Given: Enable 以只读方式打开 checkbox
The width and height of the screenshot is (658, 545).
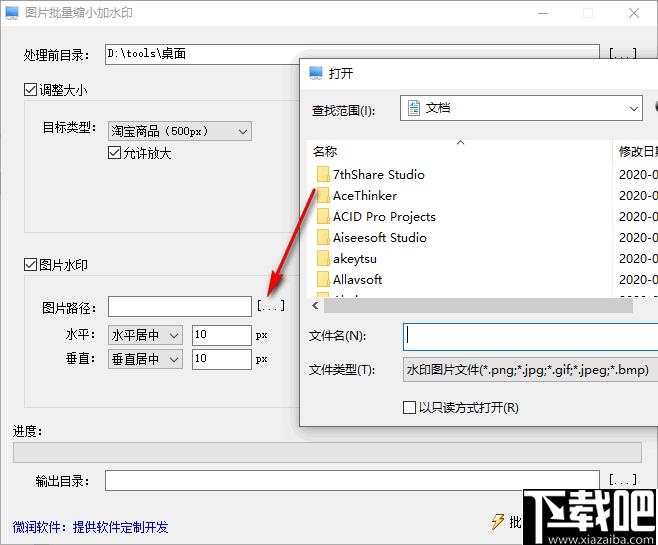Looking at the screenshot, I should [409, 407].
